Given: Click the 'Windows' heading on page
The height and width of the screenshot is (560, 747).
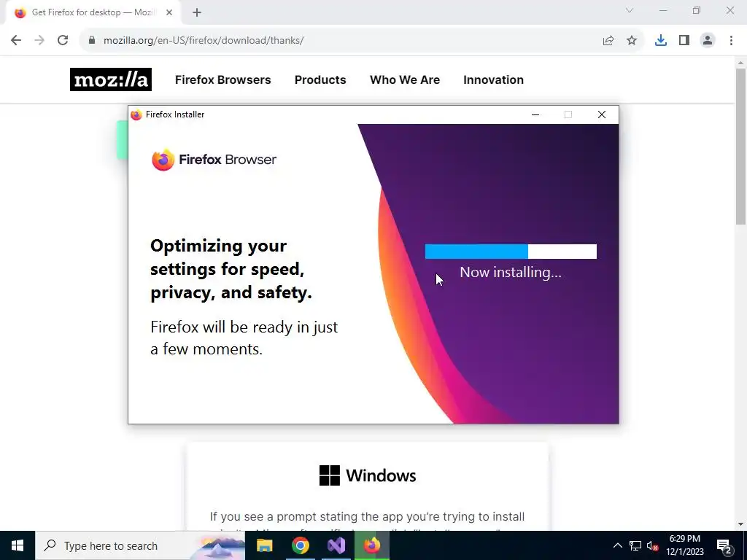Looking at the screenshot, I should [381, 475].
